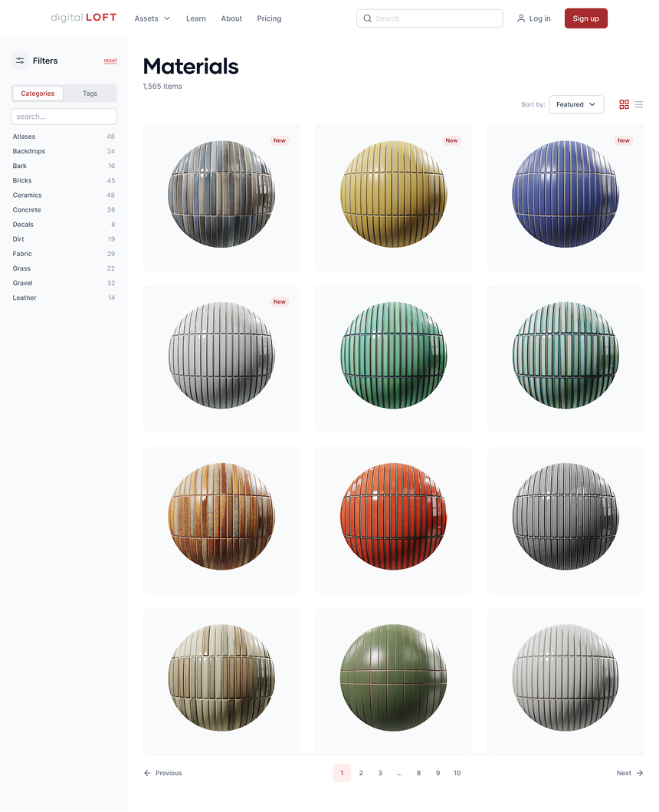This screenshot has width=659, height=812.
Task: Click the reset filters link
Action: point(110,61)
